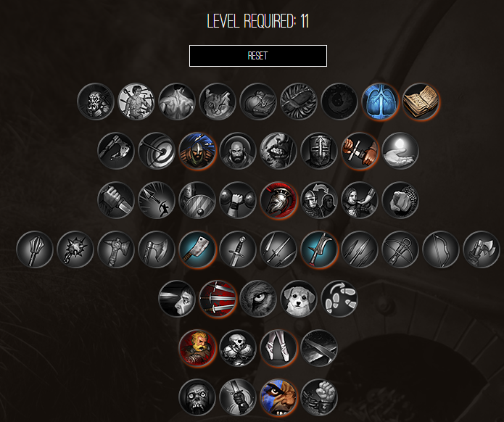Screen dimensions: 504x422
Task: Toggle the blue face-paint warrior perk
Action: [278, 397]
